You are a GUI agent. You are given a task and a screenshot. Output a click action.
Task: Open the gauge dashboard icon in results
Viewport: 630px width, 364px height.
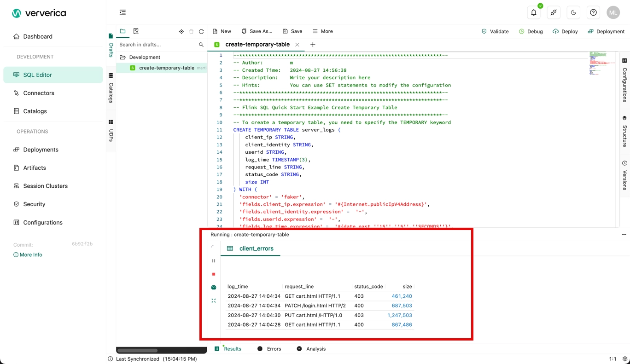pos(214,287)
